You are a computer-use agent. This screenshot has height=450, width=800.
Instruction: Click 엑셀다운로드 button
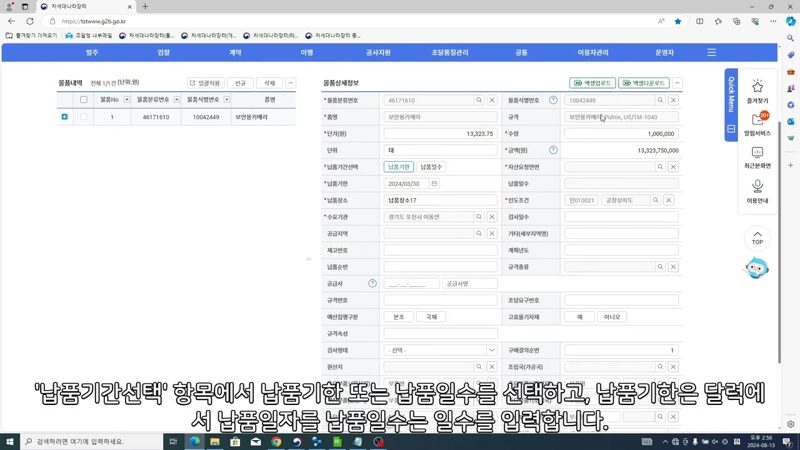644,83
